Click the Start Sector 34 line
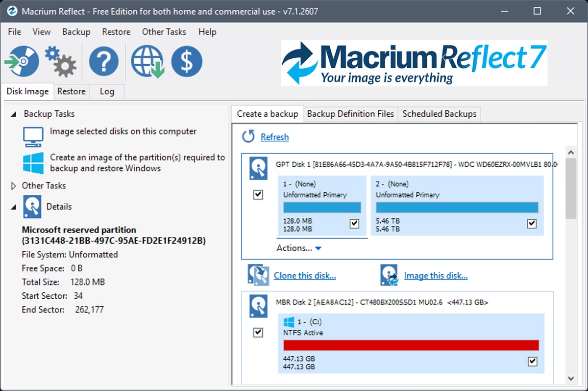 point(52,296)
